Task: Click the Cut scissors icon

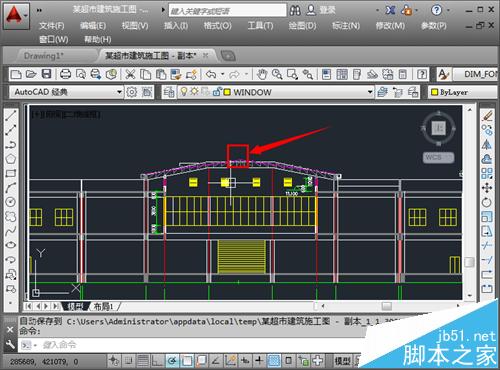Action: click(130, 74)
